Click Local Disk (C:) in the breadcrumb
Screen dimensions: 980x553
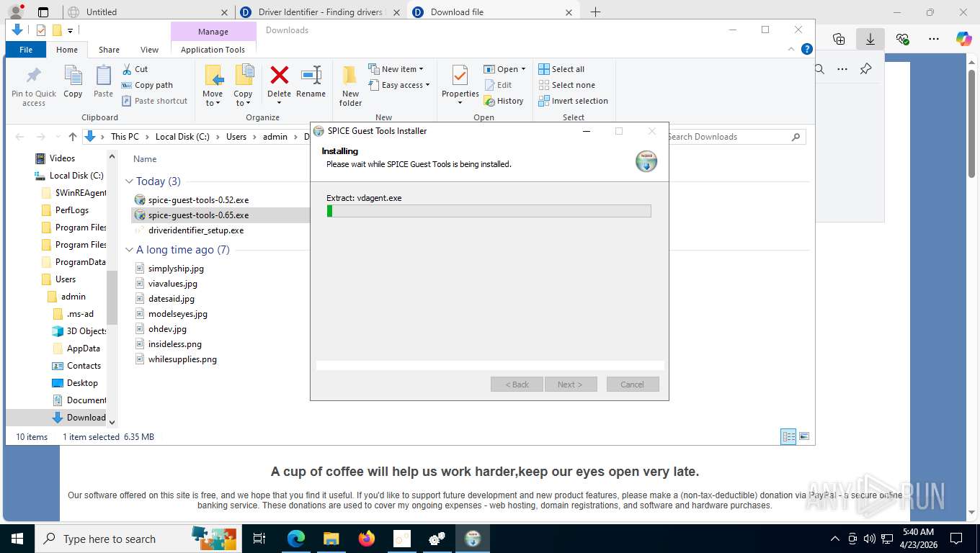point(182,137)
